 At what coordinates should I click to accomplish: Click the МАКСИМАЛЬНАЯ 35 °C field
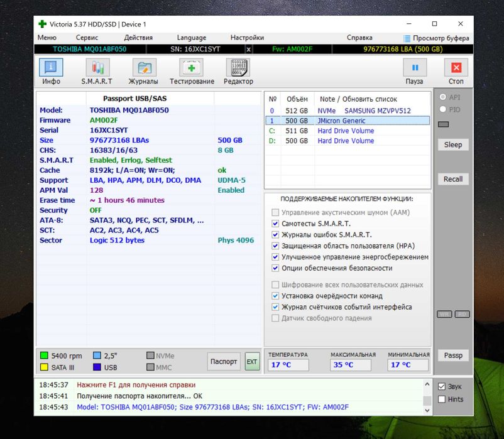(x=351, y=365)
